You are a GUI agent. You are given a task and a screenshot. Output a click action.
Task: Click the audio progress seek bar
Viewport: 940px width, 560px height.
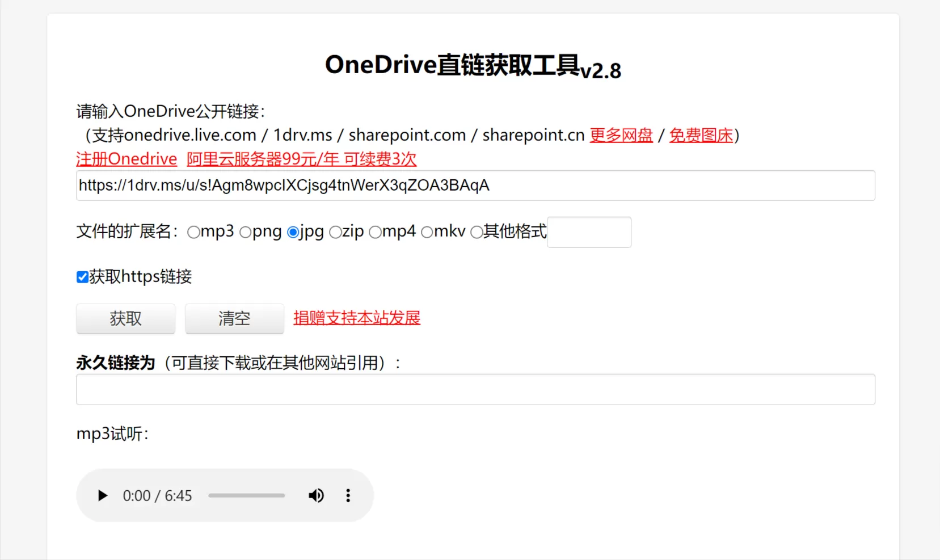246,495
